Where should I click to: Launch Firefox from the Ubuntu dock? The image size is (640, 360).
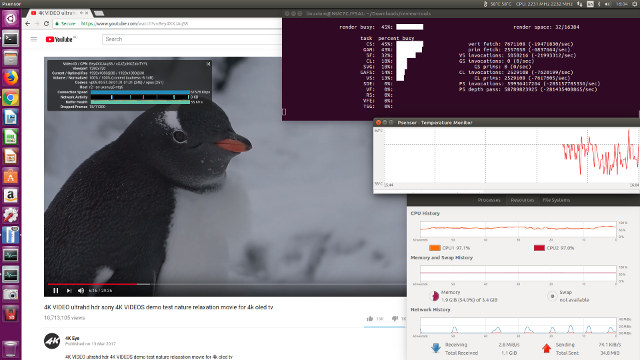11,78
